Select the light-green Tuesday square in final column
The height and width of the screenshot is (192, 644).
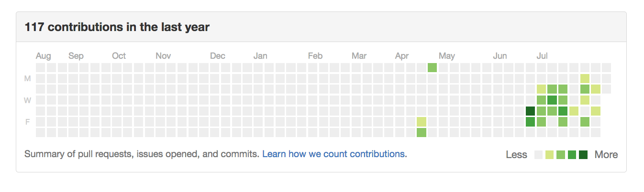click(595, 89)
